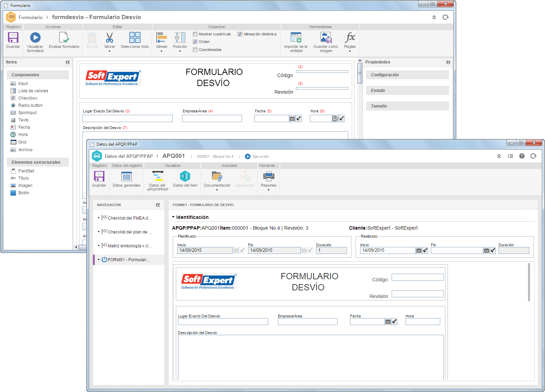Open Datos generales in APQP window
The height and width of the screenshot is (392, 545).
[127, 176]
